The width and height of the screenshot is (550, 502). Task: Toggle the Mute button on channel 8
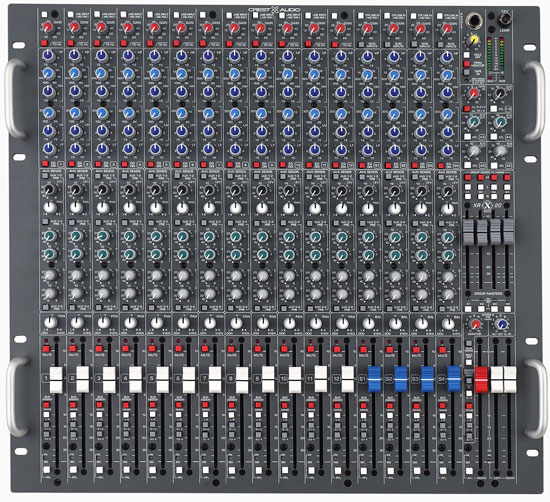coord(231,349)
